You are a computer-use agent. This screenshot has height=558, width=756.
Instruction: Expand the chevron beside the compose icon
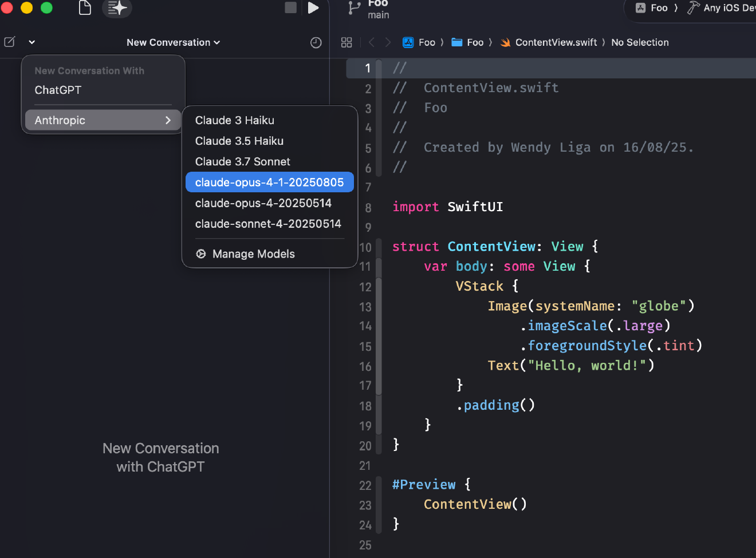(x=31, y=42)
